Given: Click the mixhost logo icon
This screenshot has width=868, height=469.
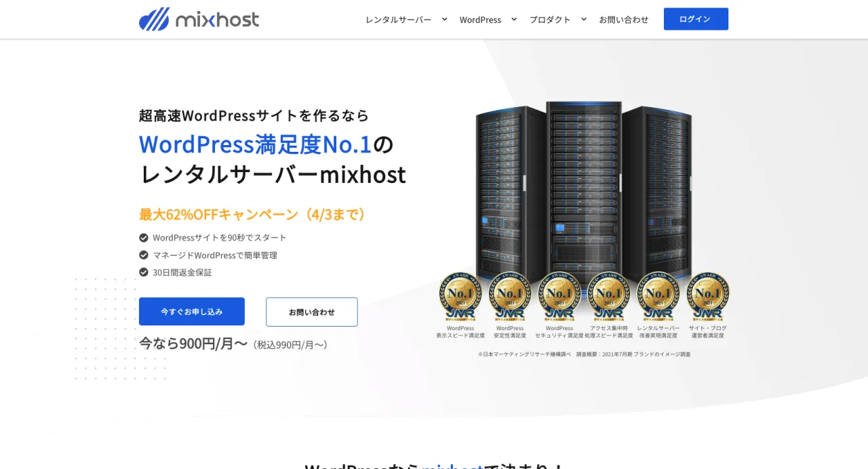Looking at the screenshot, I should [154, 19].
